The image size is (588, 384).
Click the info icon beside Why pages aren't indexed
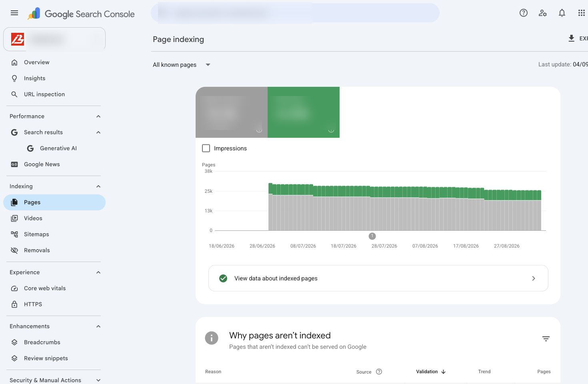point(212,338)
